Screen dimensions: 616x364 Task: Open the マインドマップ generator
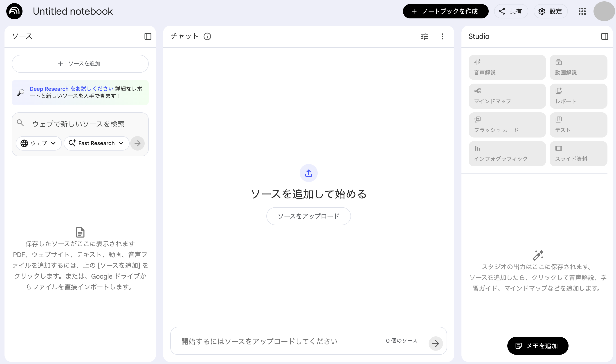click(x=507, y=96)
